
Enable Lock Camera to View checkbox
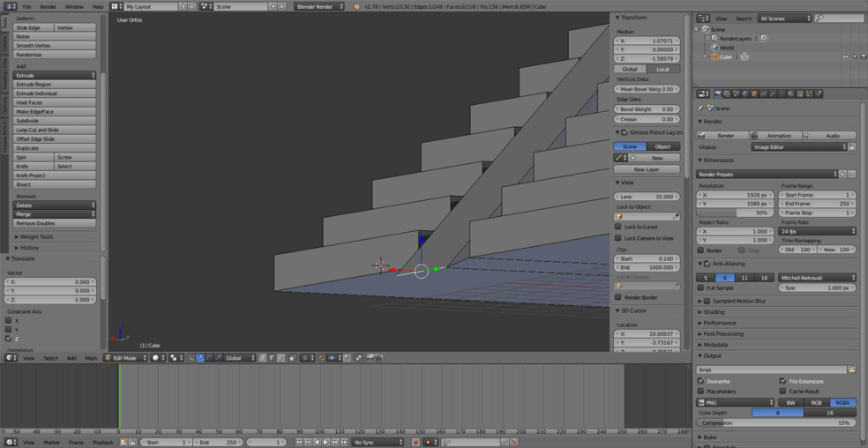(618, 238)
